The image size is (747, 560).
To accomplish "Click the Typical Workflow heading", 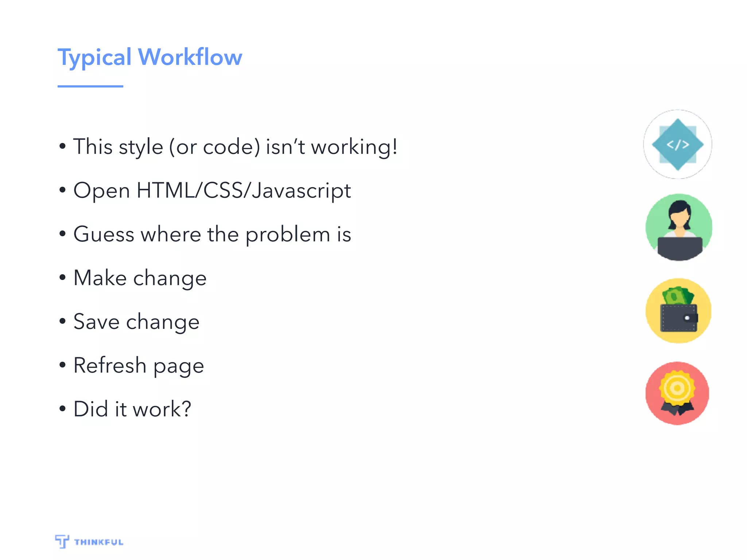I will (x=150, y=58).
